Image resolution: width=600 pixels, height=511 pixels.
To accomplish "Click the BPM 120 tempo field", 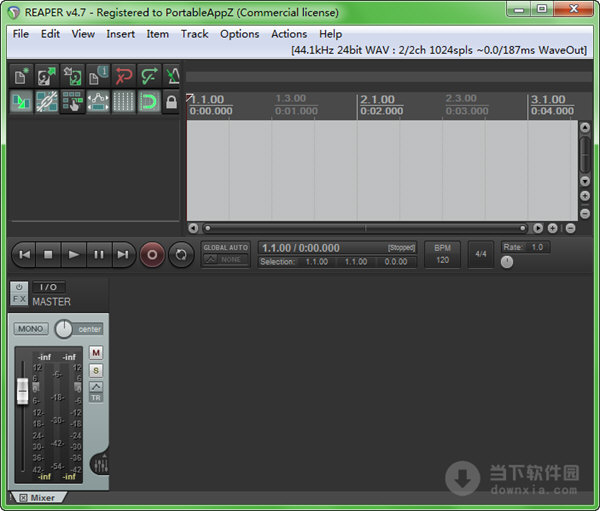I will pos(442,254).
